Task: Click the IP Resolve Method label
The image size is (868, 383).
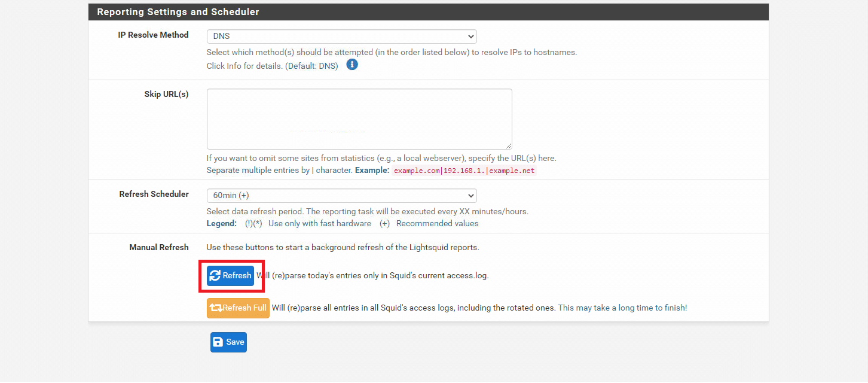Action: click(x=153, y=35)
